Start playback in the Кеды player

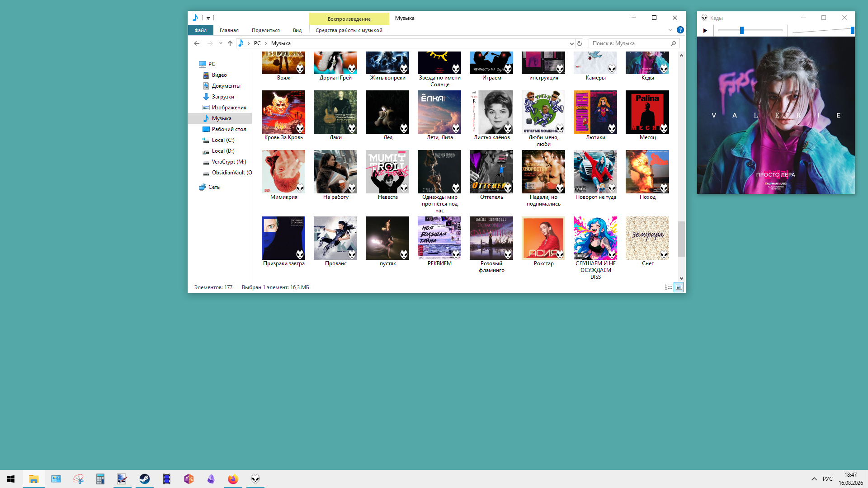(x=705, y=31)
